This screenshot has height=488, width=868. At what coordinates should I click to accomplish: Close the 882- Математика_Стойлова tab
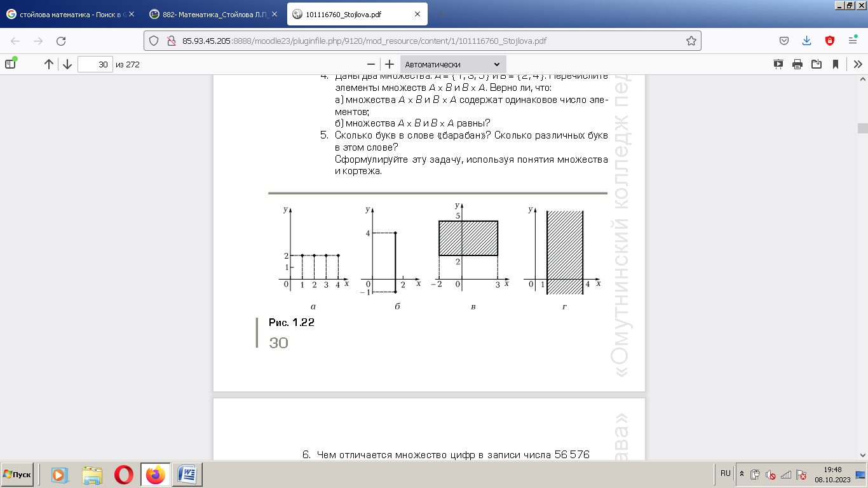click(275, 14)
